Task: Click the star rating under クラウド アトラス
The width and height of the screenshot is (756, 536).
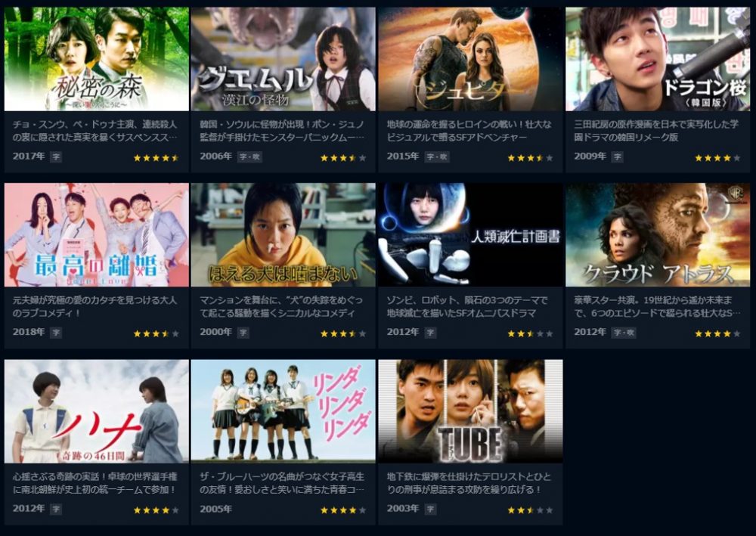Action: pyautogui.click(x=717, y=333)
